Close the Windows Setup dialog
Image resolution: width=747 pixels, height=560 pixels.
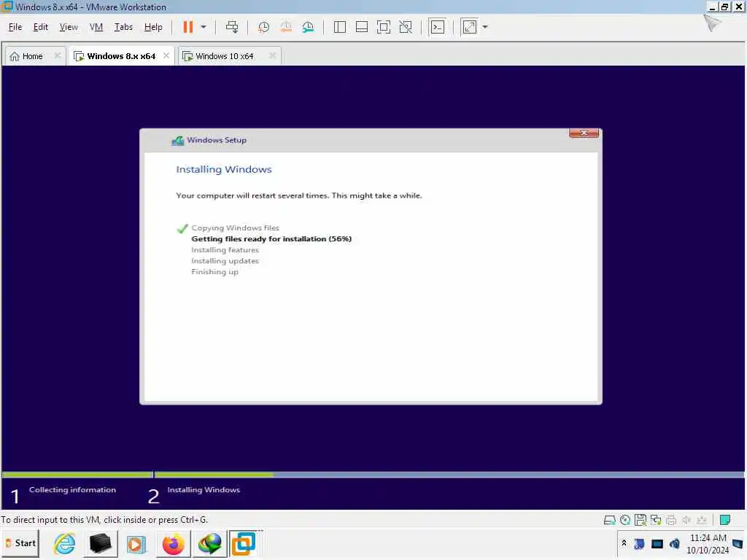(584, 133)
